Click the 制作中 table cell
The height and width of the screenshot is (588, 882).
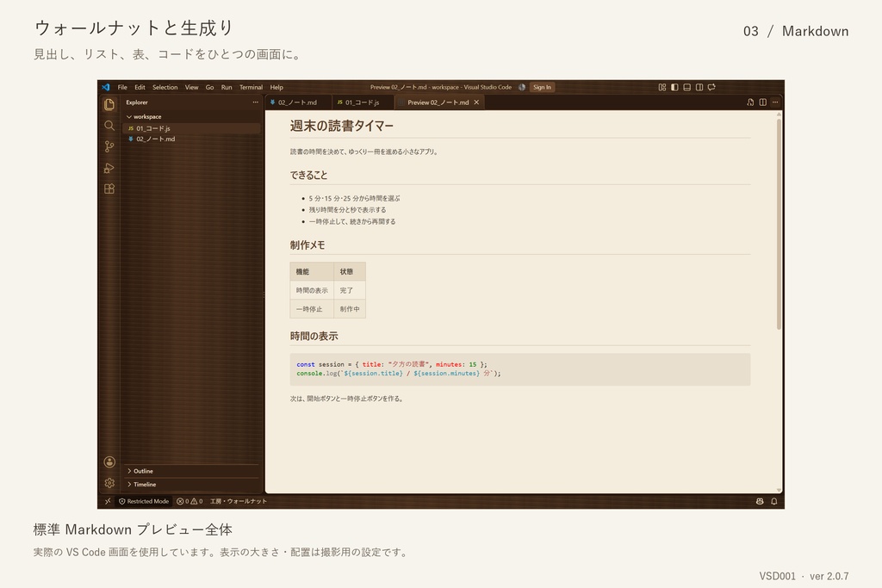point(350,309)
